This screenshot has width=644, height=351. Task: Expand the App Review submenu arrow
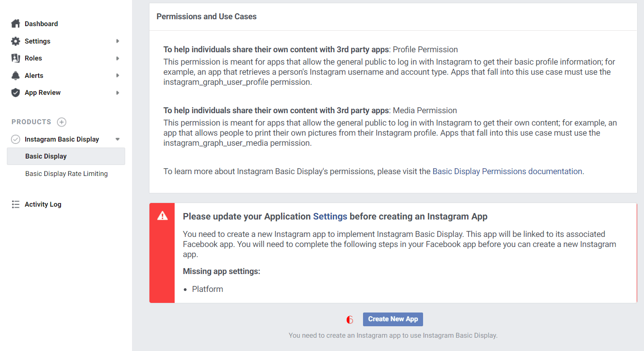[118, 93]
